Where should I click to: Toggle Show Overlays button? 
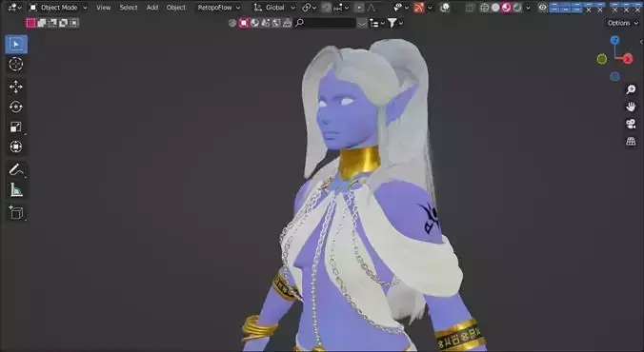coord(444,8)
